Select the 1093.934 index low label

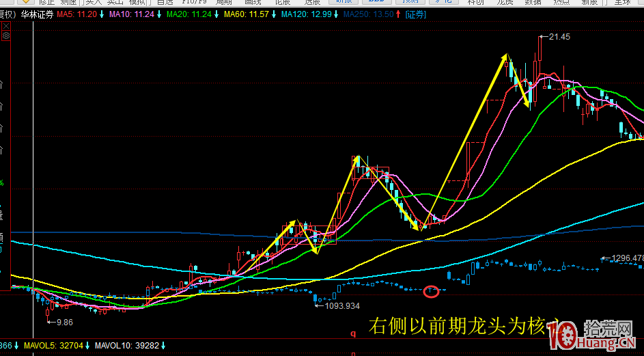click(x=342, y=306)
